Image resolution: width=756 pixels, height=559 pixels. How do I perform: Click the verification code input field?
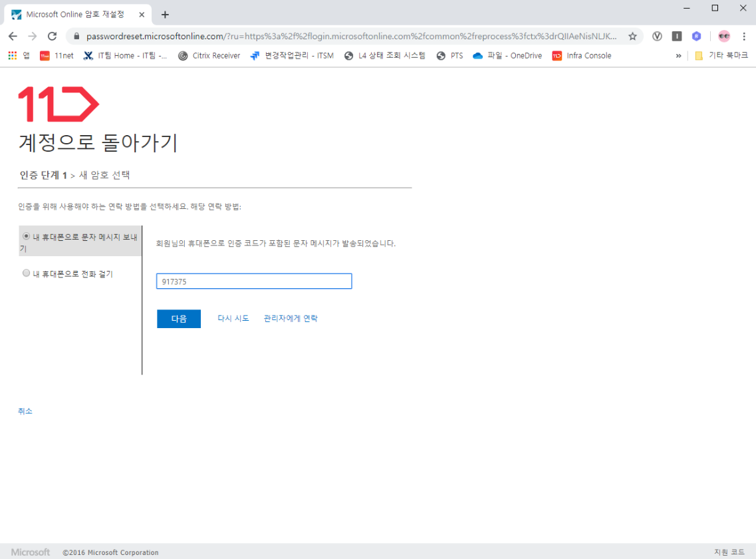point(254,281)
